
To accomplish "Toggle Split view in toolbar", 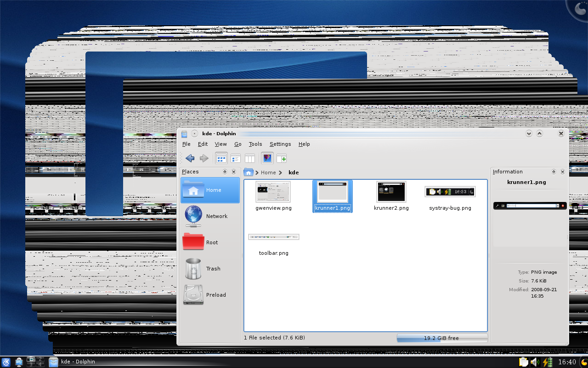I will pos(282,158).
